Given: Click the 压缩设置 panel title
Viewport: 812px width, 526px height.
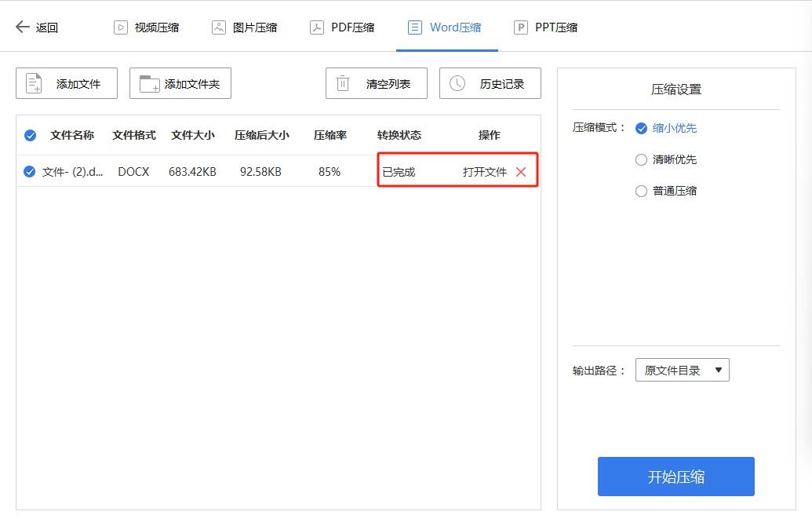Looking at the screenshot, I should click(675, 89).
